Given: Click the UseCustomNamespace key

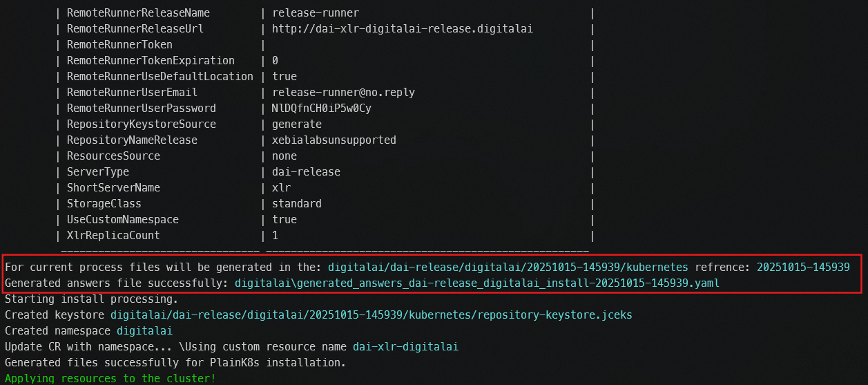Looking at the screenshot, I should pos(123,220).
